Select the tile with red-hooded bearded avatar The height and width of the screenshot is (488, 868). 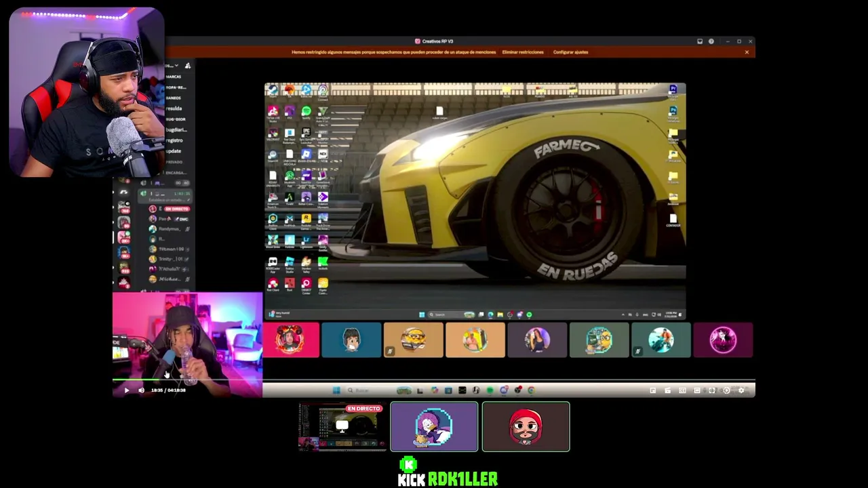coord(526,426)
